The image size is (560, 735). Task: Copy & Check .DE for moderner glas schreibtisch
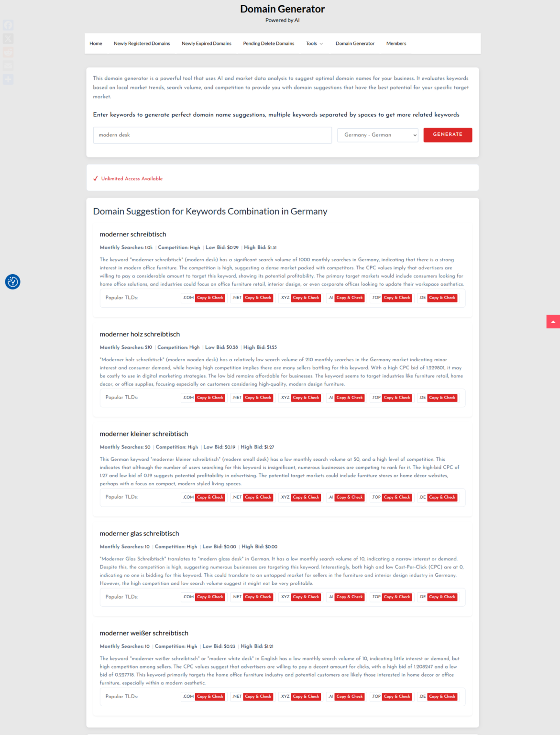click(442, 597)
